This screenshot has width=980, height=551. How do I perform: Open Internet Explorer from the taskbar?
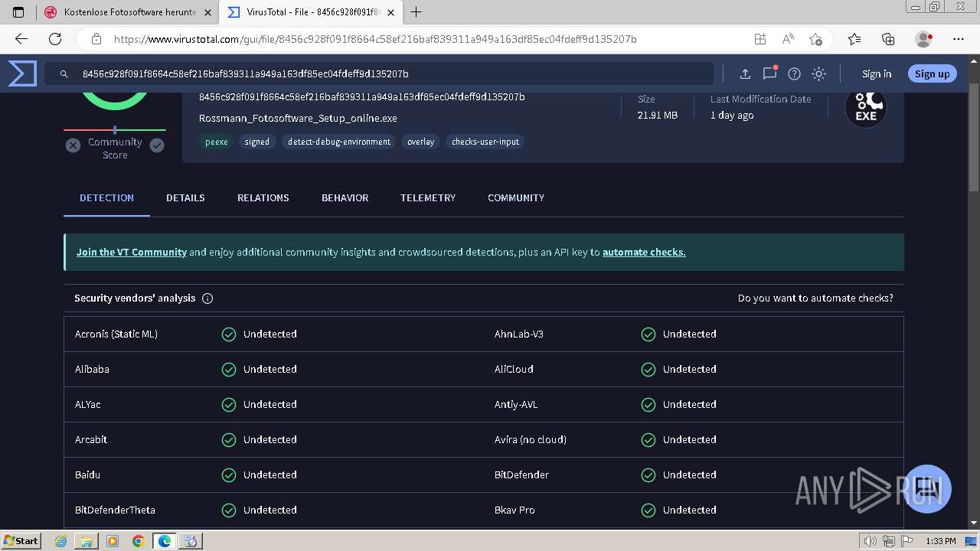point(61,541)
